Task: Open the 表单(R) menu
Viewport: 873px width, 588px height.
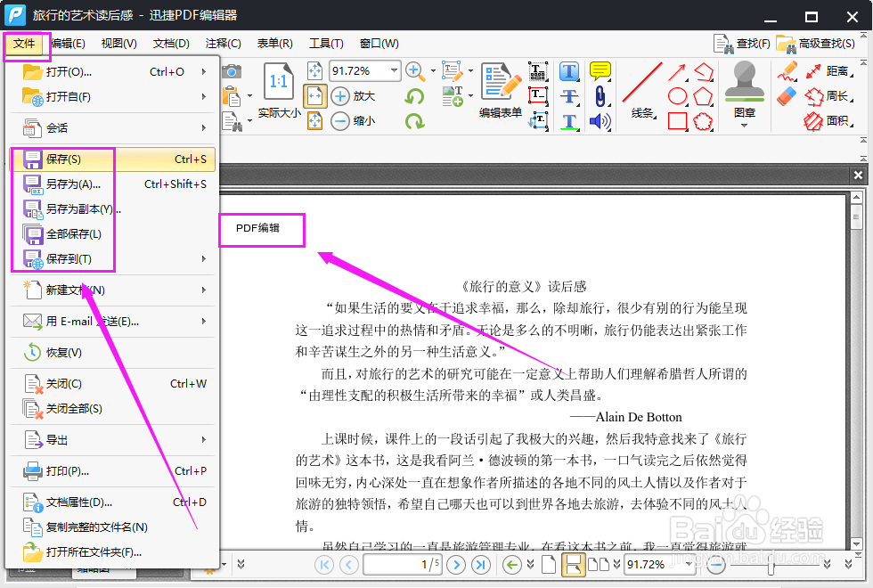Action: pyautogui.click(x=274, y=44)
